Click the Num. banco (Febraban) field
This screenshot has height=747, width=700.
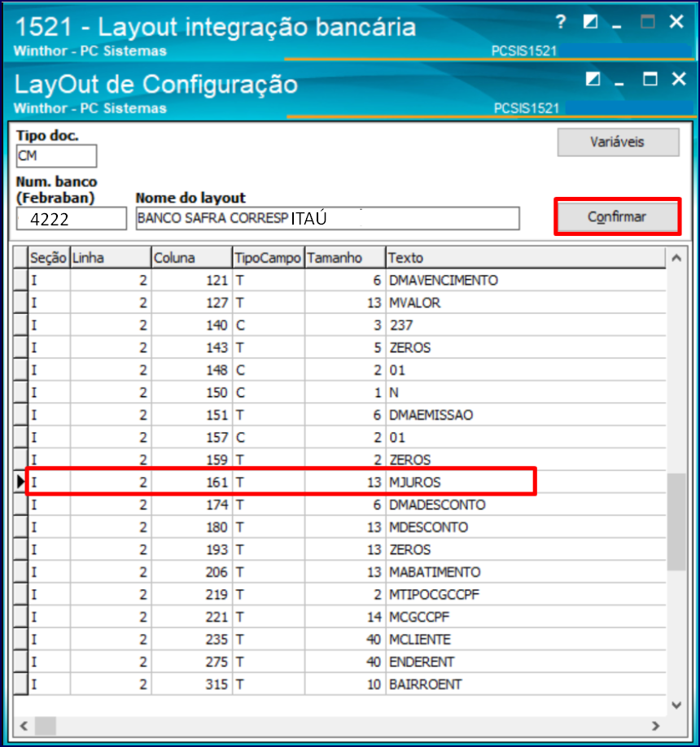coord(72,219)
